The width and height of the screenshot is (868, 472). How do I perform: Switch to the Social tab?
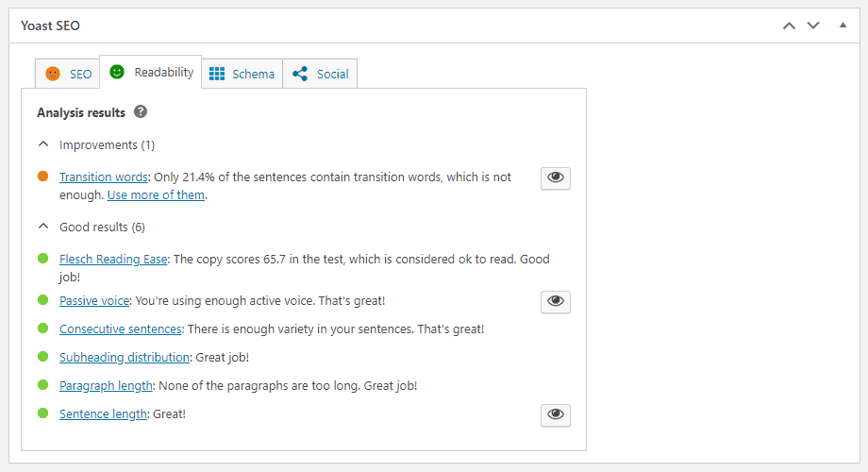coord(320,74)
